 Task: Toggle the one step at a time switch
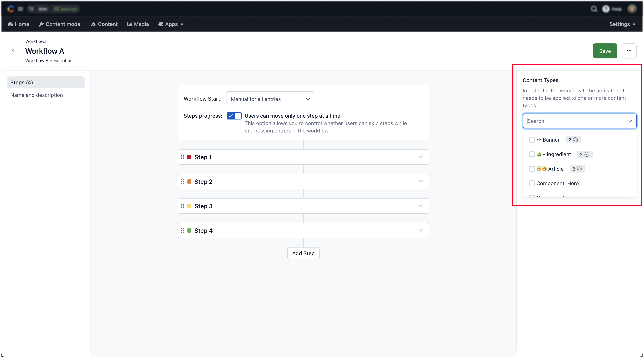tap(234, 116)
